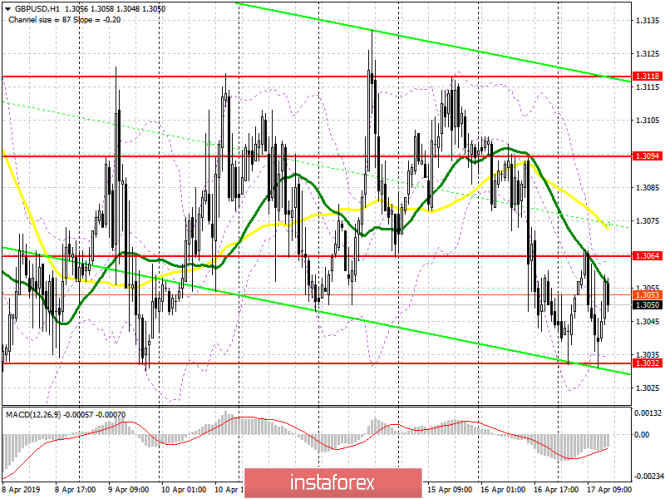Select the orange 1.3053 price tag
Image resolution: width=665 pixels, height=499 pixels.
pos(647,295)
